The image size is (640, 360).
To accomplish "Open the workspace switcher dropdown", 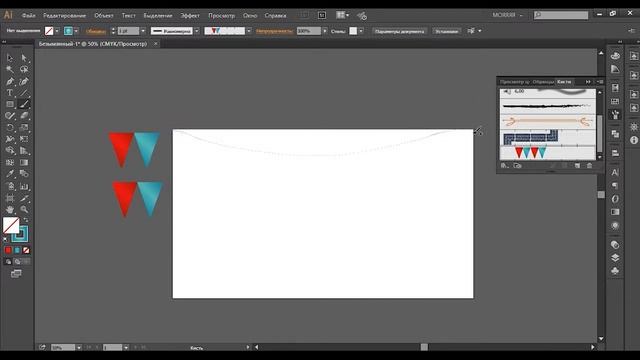I will 508,15.
